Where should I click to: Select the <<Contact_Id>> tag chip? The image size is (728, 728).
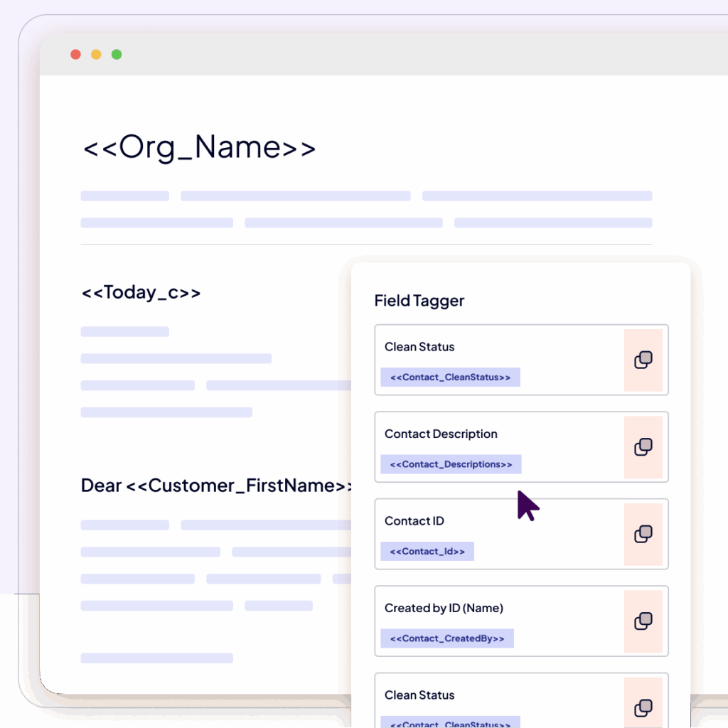pos(427,551)
